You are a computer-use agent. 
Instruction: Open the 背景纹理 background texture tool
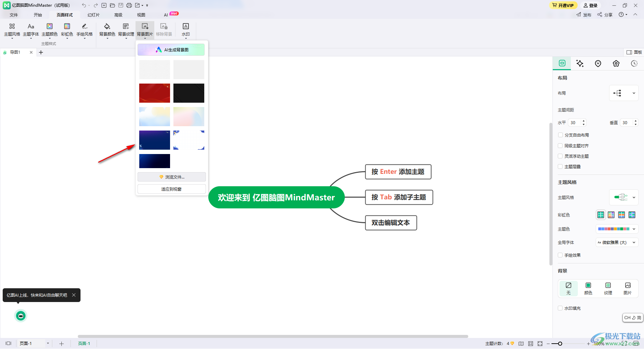[126, 30]
